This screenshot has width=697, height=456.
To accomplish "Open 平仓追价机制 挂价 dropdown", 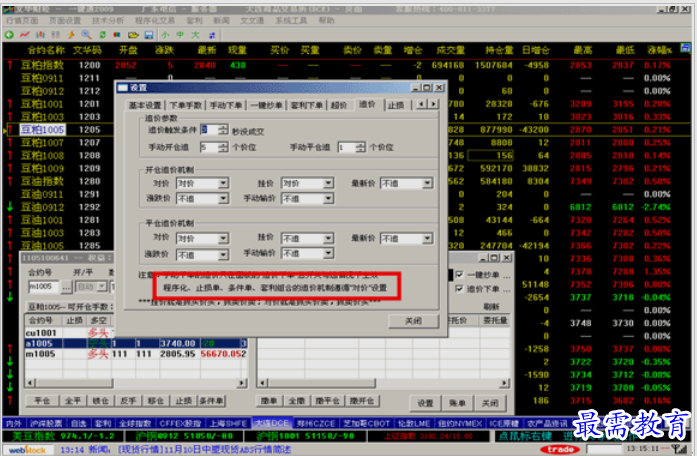I will click(x=307, y=239).
